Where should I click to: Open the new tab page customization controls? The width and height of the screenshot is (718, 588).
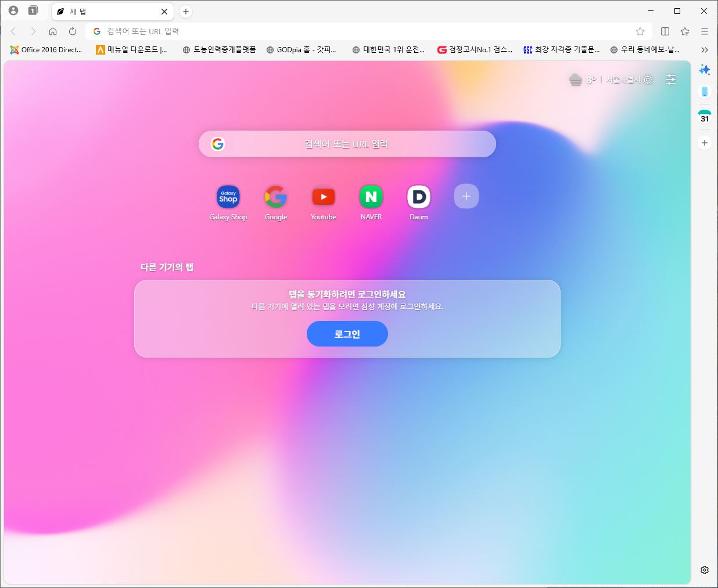coord(671,80)
